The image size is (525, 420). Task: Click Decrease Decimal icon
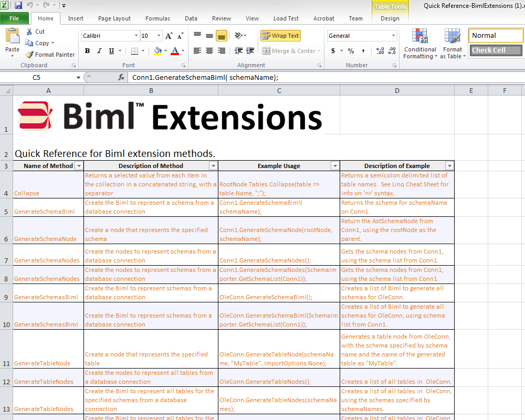pyautogui.click(x=392, y=51)
